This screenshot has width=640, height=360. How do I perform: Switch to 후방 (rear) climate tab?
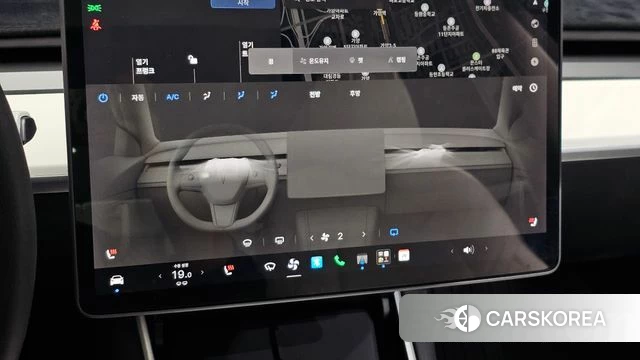[x=355, y=93]
